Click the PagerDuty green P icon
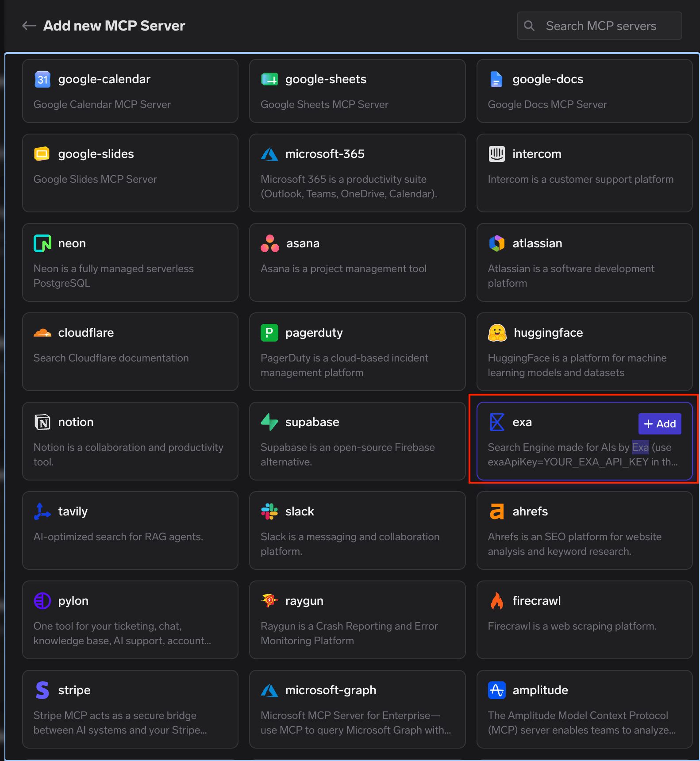700x761 pixels. click(269, 333)
